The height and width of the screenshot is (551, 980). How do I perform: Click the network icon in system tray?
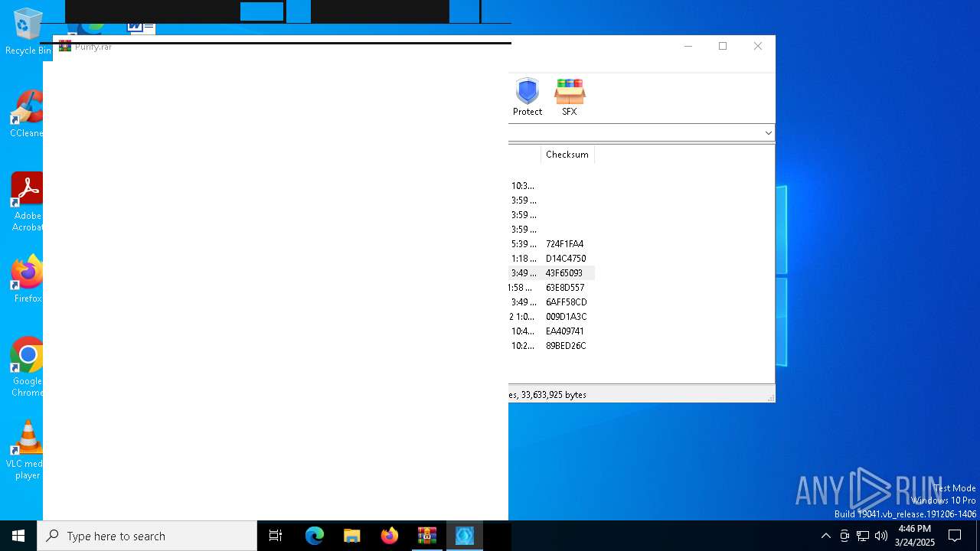(x=863, y=536)
